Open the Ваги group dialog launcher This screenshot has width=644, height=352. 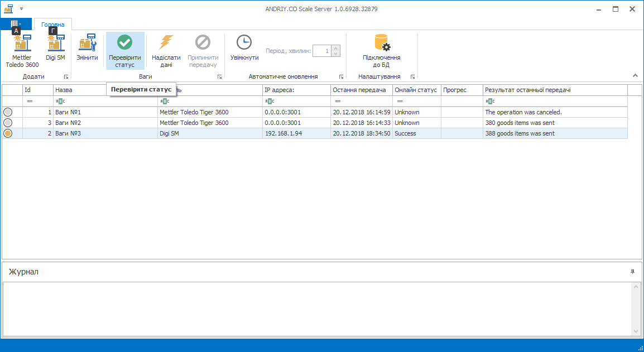pos(220,77)
